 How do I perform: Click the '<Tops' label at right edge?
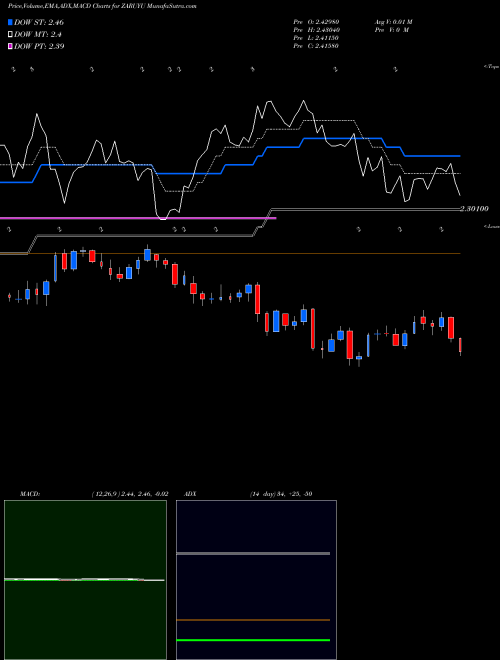point(491,67)
